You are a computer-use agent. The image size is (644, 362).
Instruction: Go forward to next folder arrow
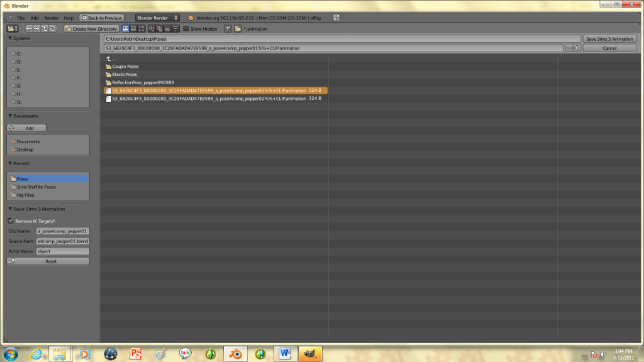tap(36, 29)
